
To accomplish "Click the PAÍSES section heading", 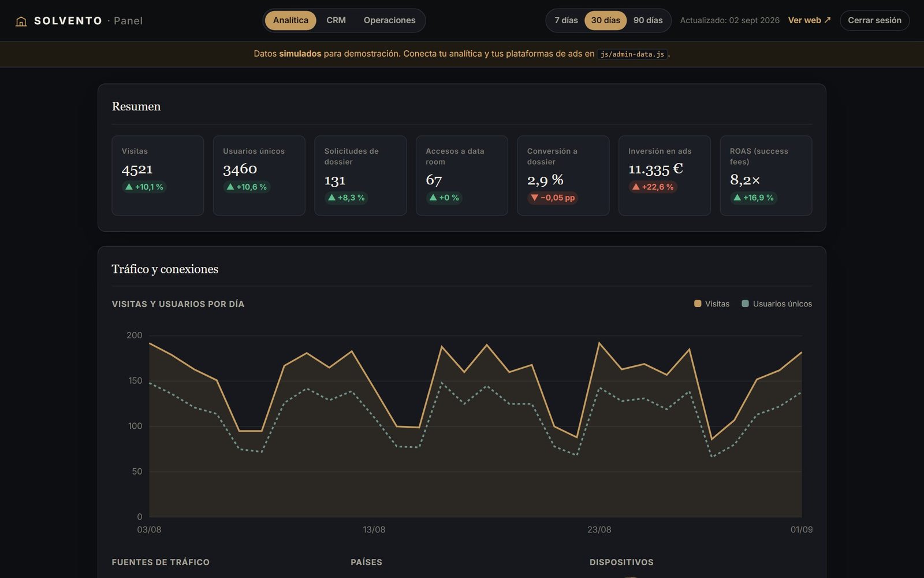I will [x=366, y=562].
